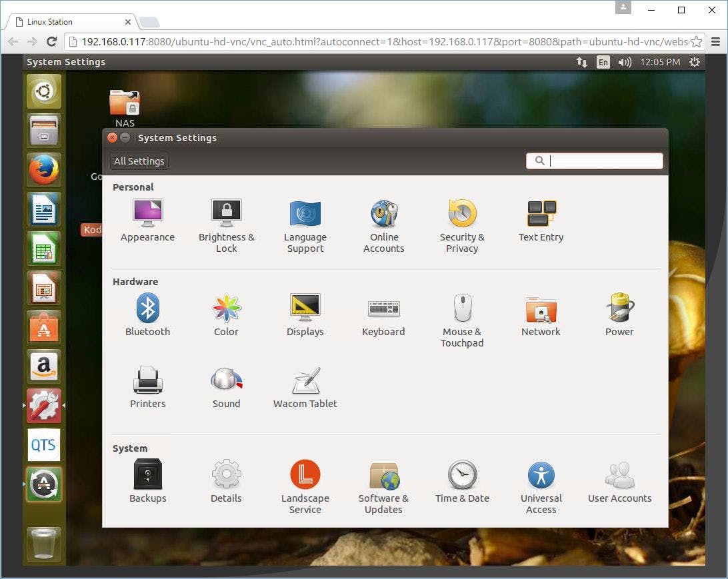Screen dimensions: 728x579
Task: Open Language Support panel
Action: coord(305,227)
